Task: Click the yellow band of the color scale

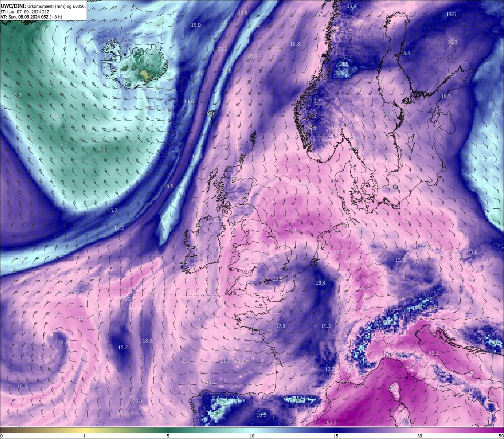Action: point(84,430)
